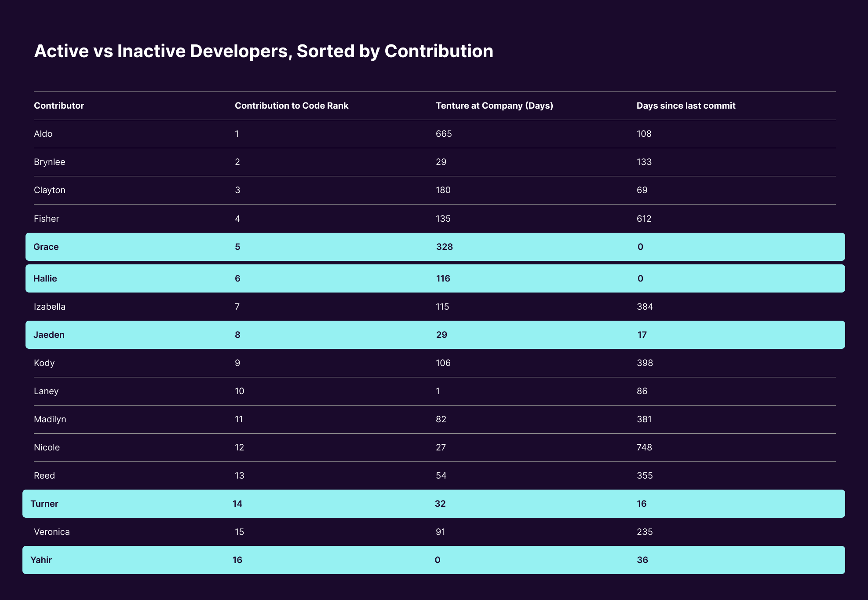Click Madilyn's rank value 11
The width and height of the screenshot is (868, 600).
tap(239, 419)
